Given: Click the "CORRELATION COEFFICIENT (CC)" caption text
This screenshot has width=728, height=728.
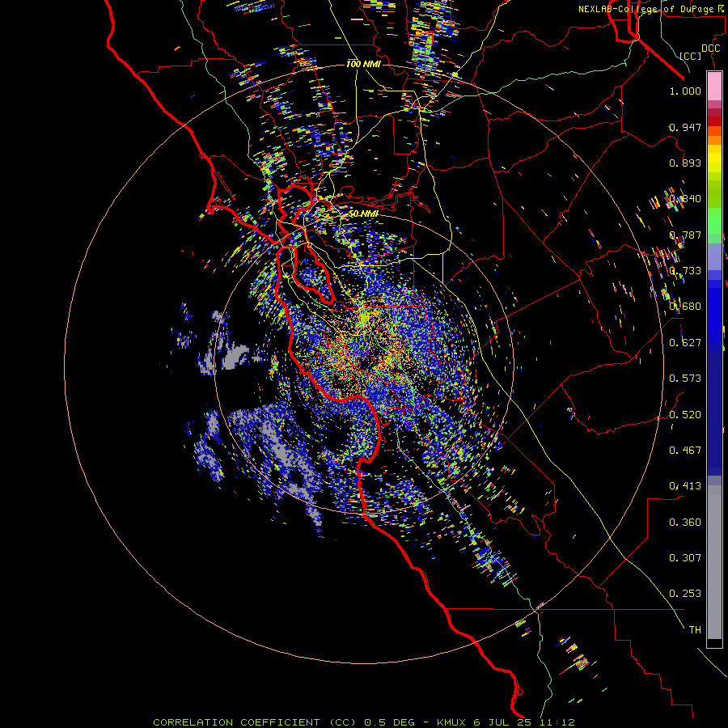Looking at the screenshot, I should click(x=255, y=722).
